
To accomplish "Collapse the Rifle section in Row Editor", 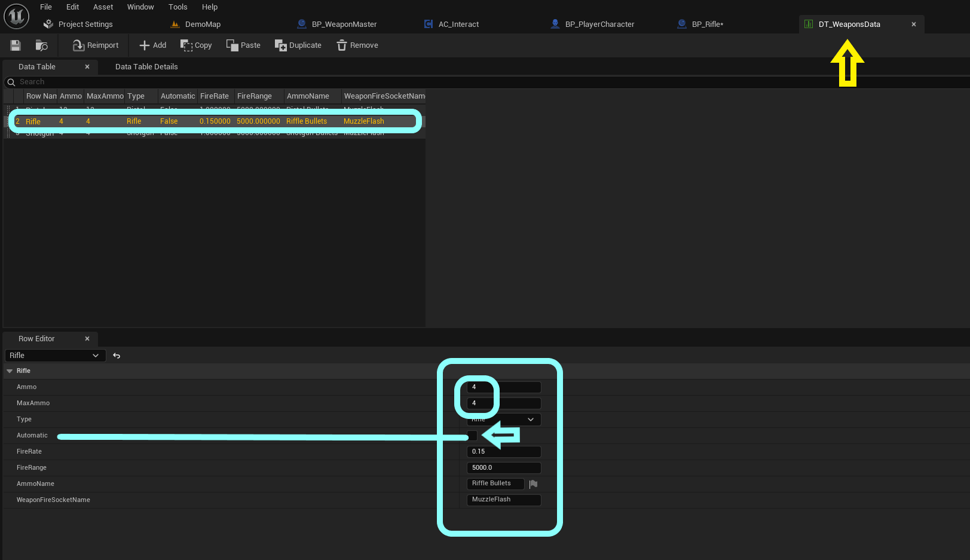I will 10,371.
